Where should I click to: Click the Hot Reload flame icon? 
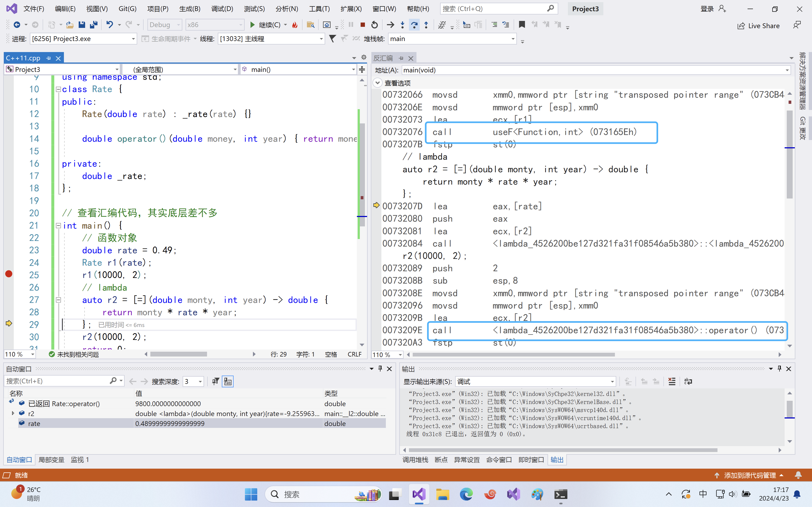[295, 25]
